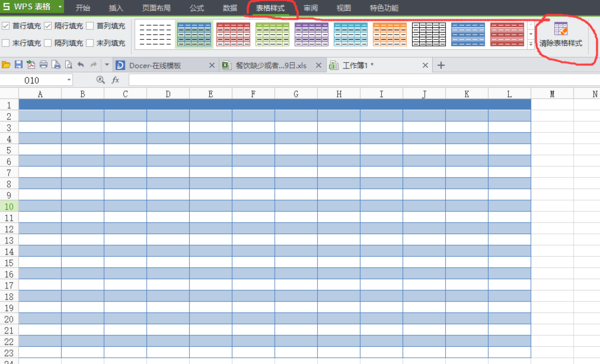Open the quick access toolbar dropdown arrow
The image size is (600, 364).
tap(107, 65)
